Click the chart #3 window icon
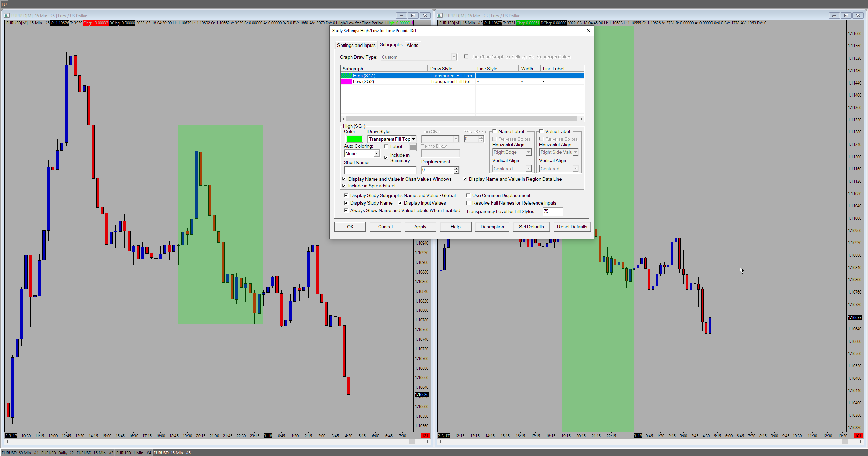The width and height of the screenshot is (868, 456). 440,16
